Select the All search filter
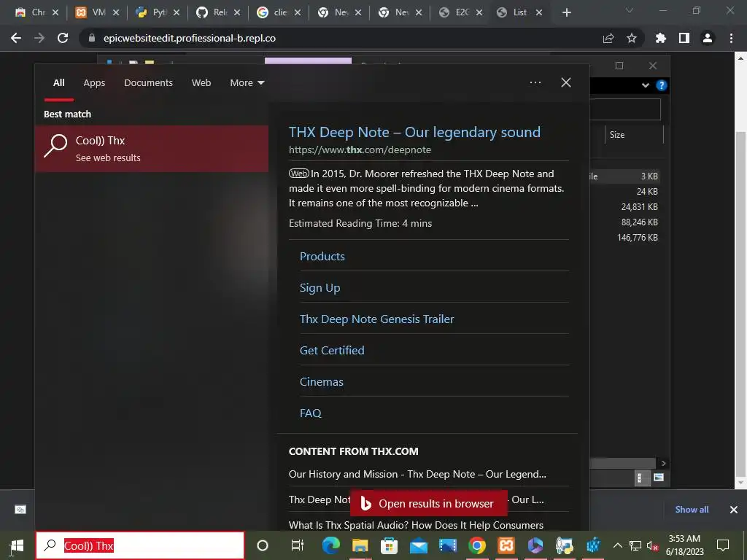Viewport: 747px width, 560px height. 58,83
